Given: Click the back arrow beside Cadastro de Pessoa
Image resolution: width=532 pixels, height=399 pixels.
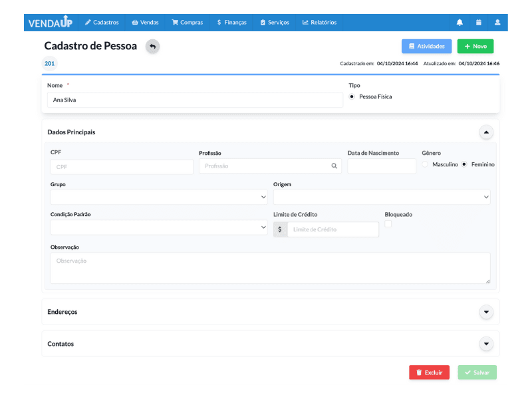Looking at the screenshot, I should pos(153,47).
